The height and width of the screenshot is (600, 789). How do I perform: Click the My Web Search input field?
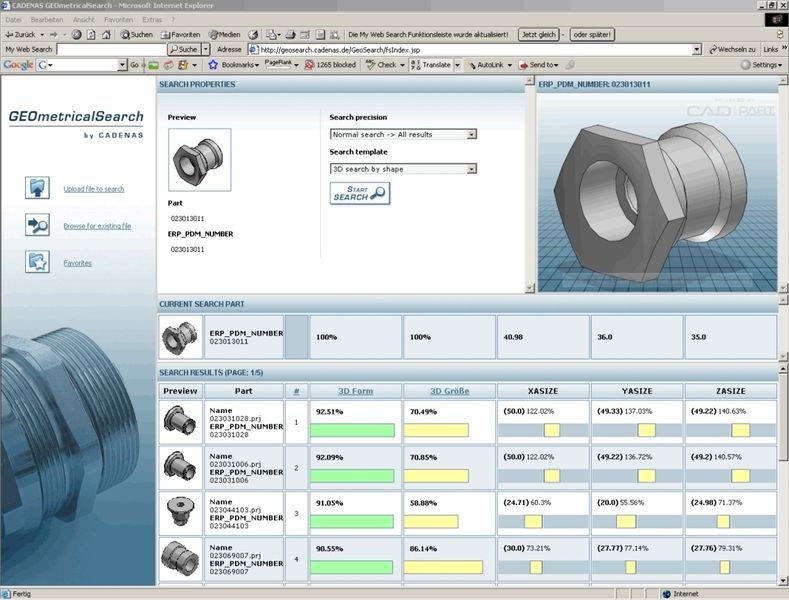click(x=112, y=49)
